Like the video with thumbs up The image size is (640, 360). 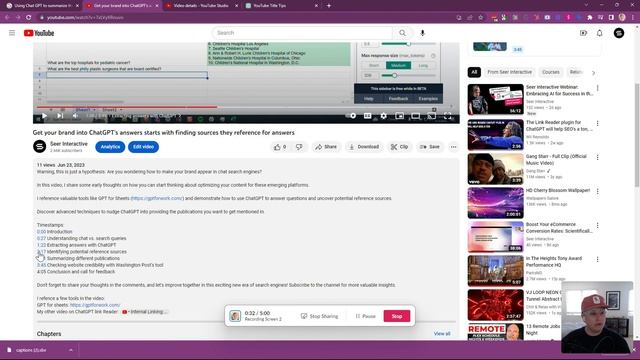(280, 147)
